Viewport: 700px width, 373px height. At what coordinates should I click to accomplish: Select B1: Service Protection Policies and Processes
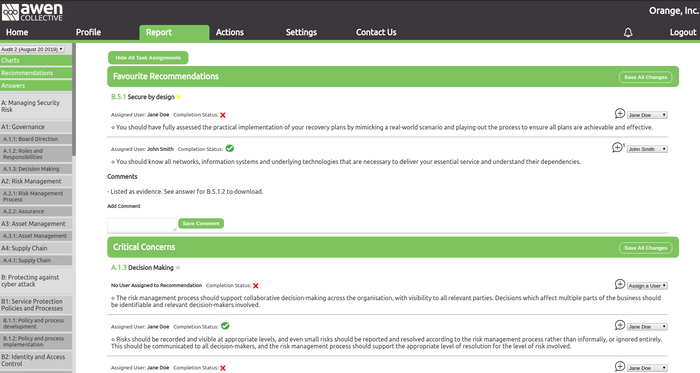[x=36, y=305]
